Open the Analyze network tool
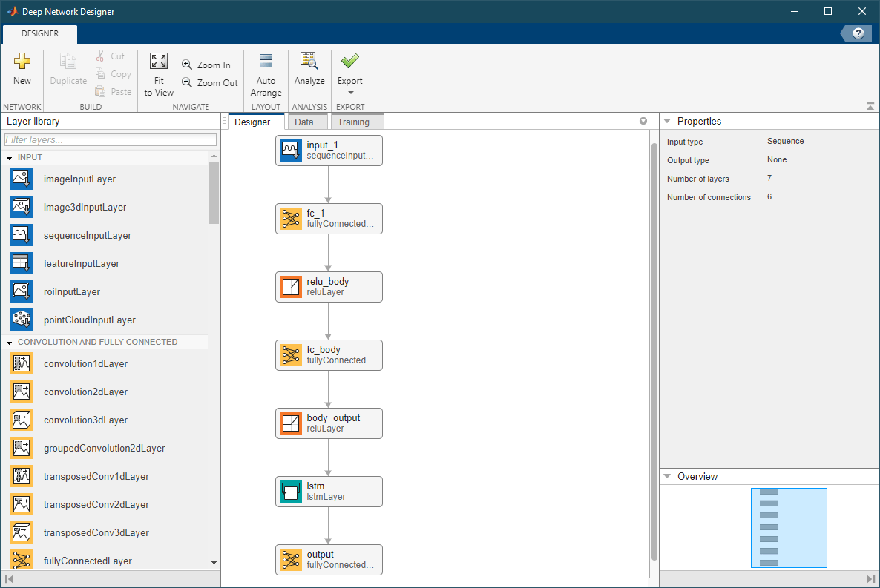Viewport: 880px width, 588px height. [309, 61]
